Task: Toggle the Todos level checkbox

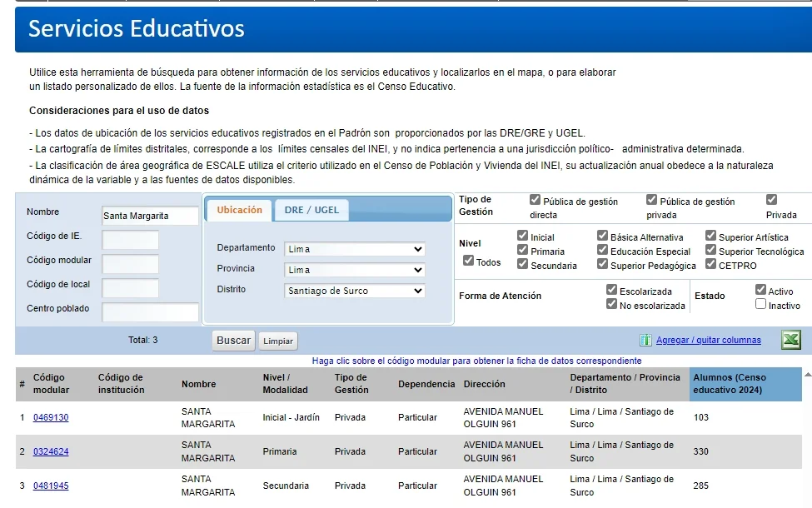Action: click(468, 261)
